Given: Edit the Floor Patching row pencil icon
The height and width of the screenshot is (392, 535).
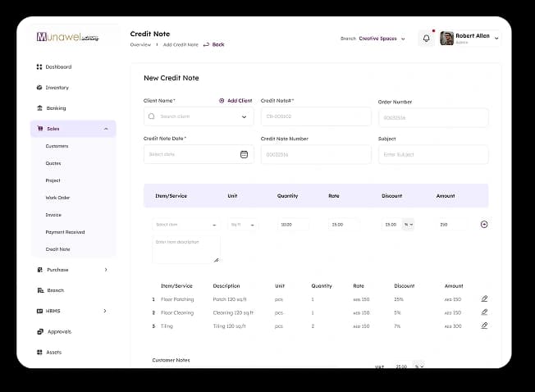Looking at the screenshot, I should point(484,299).
